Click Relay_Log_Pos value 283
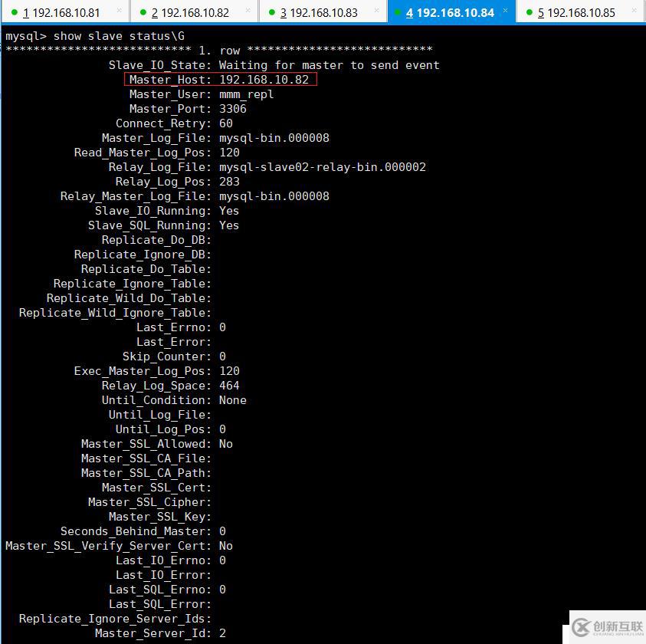 pyautogui.click(x=229, y=182)
